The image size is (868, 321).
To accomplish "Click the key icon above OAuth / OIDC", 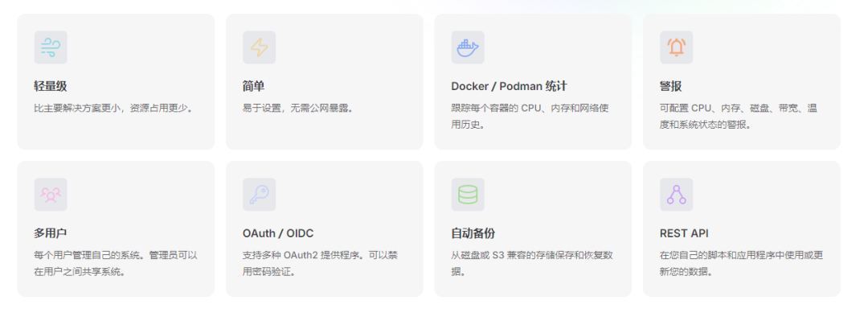I will point(259,195).
